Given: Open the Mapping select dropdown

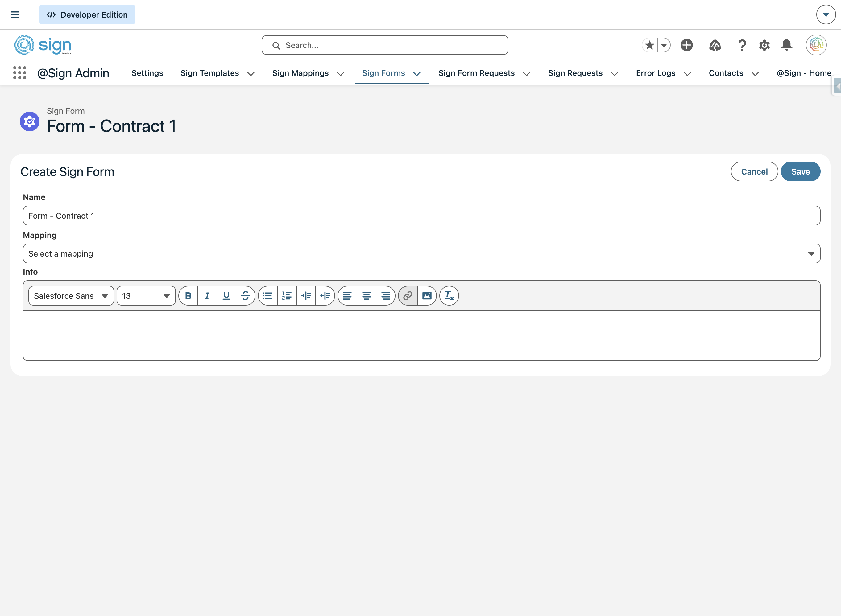Looking at the screenshot, I should [421, 253].
